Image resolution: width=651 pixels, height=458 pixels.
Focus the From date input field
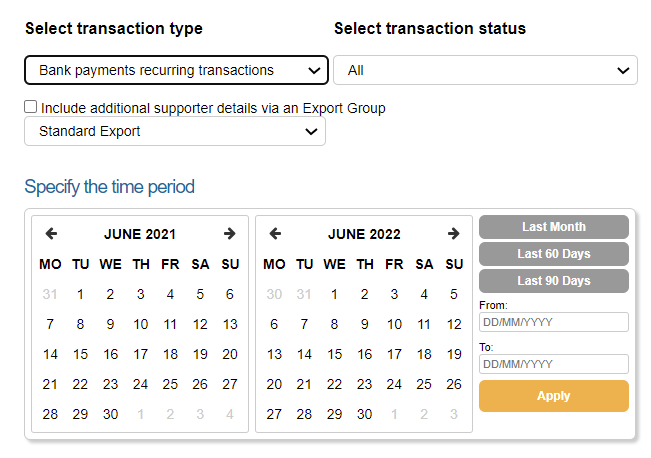pos(553,322)
